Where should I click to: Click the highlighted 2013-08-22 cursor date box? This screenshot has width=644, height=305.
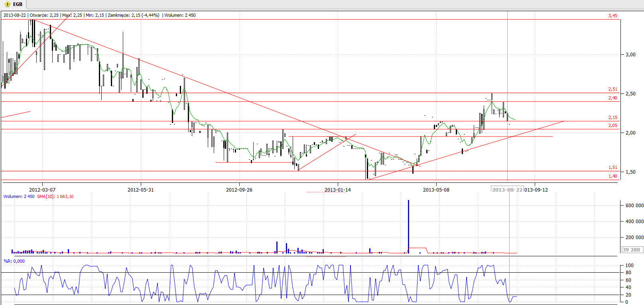507,190
